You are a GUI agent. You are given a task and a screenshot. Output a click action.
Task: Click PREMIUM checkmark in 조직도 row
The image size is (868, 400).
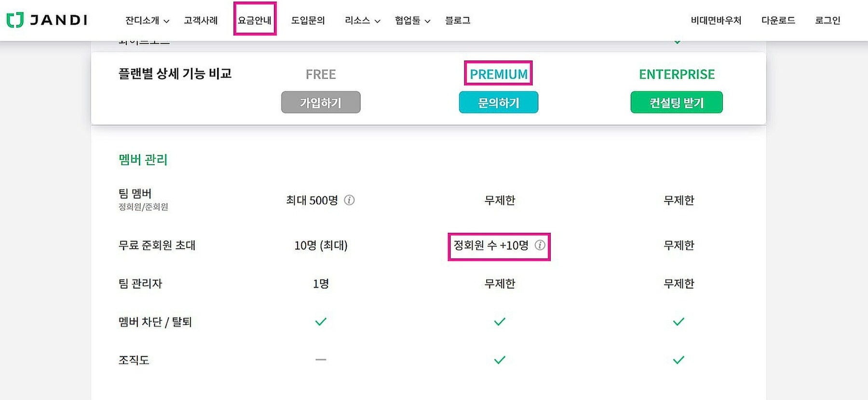[500, 360]
